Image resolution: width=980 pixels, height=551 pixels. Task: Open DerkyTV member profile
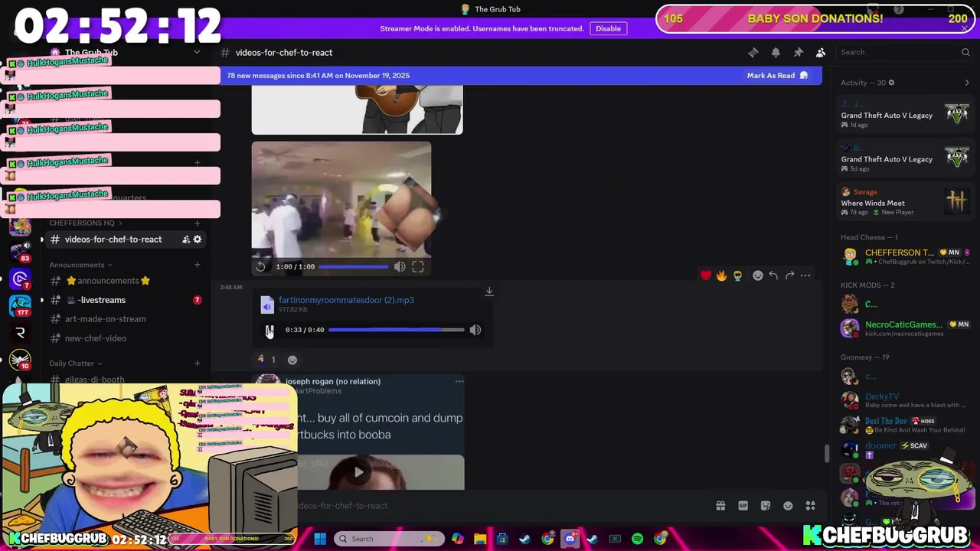(905, 400)
